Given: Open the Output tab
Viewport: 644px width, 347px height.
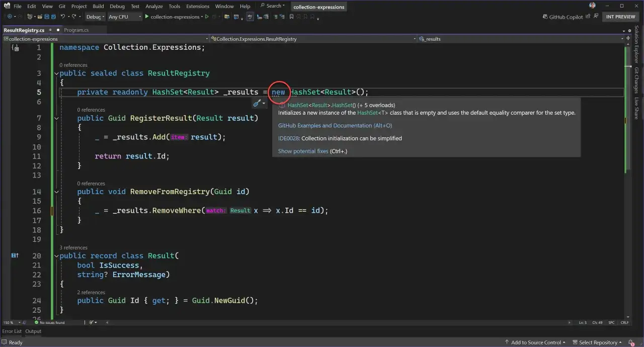Looking at the screenshot, I should (33, 331).
